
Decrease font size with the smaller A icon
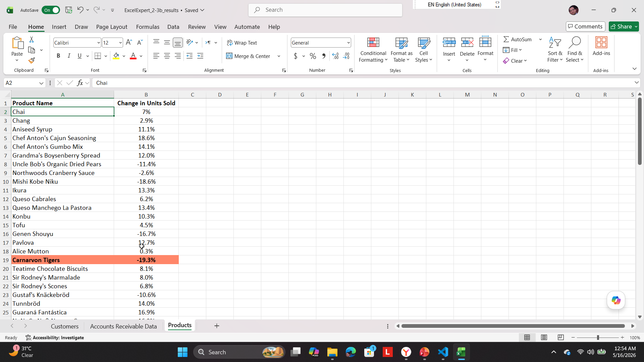click(140, 42)
